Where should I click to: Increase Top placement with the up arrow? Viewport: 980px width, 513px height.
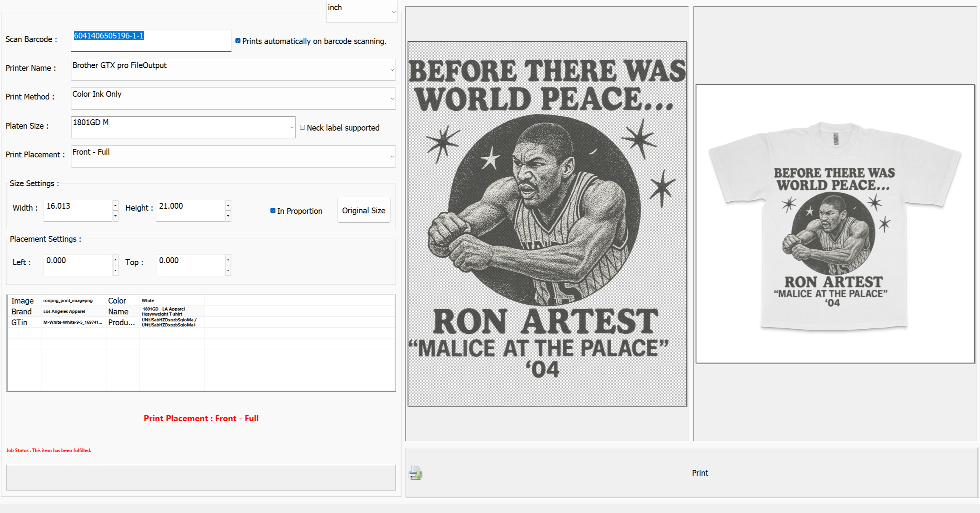pos(228,260)
